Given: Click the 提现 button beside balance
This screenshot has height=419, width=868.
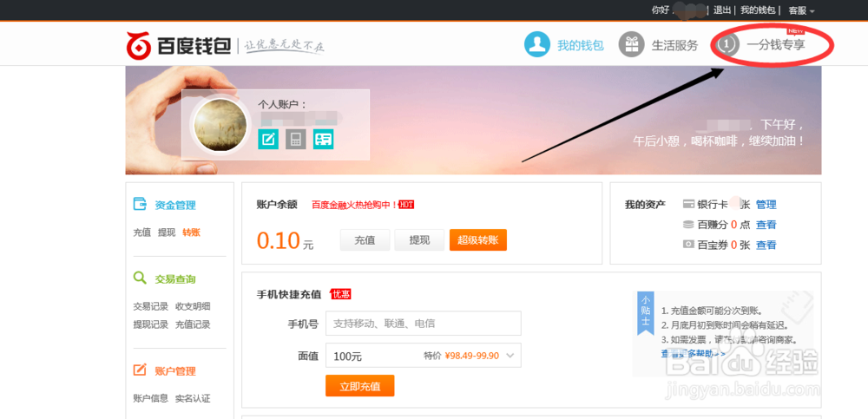Looking at the screenshot, I should pos(419,240).
